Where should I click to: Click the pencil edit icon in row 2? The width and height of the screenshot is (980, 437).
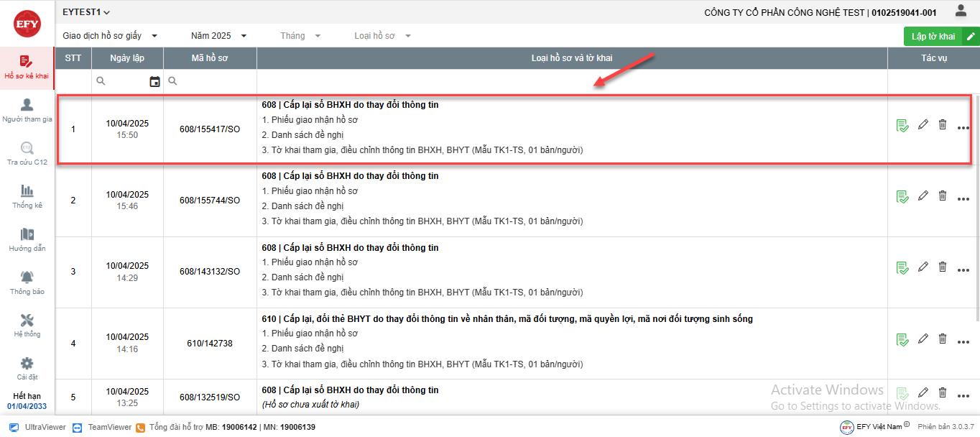(x=923, y=195)
